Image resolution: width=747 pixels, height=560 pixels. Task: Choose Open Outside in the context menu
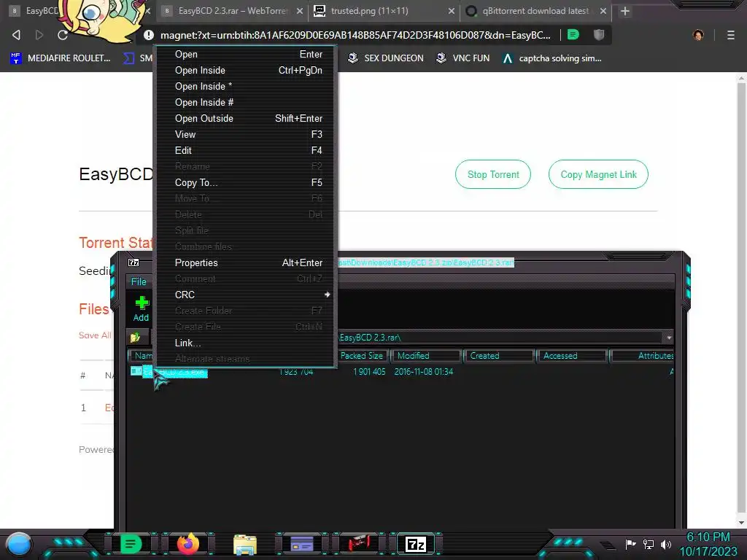(x=247, y=119)
